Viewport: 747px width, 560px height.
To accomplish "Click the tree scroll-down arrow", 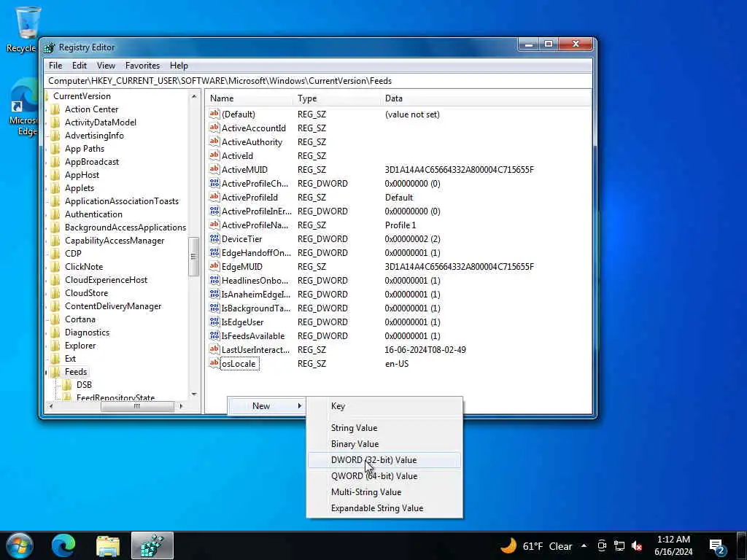I will [x=194, y=394].
